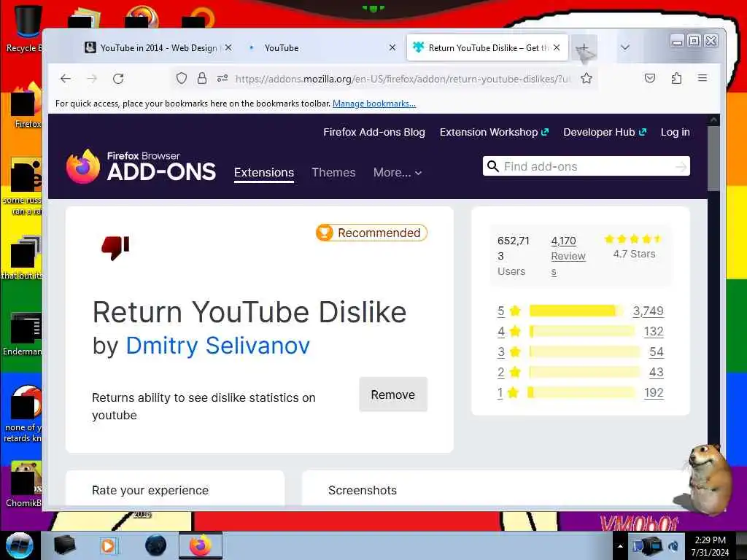Expand the list all tabs chevron

[x=625, y=47]
